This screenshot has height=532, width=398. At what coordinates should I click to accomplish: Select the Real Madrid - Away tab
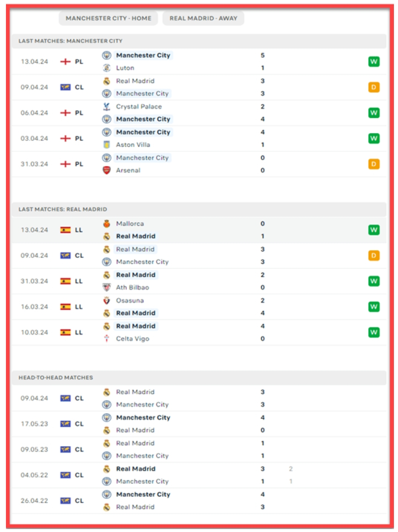pyautogui.click(x=203, y=18)
